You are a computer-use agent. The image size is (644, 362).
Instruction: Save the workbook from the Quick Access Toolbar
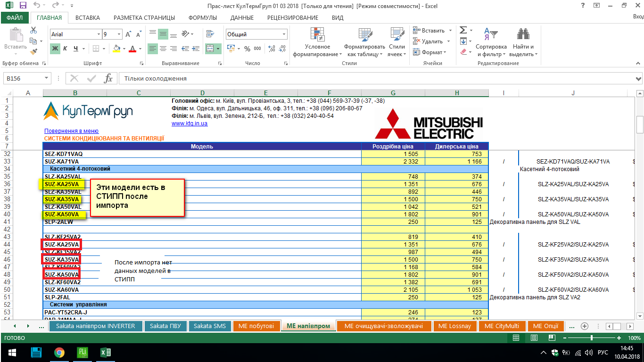[23, 6]
